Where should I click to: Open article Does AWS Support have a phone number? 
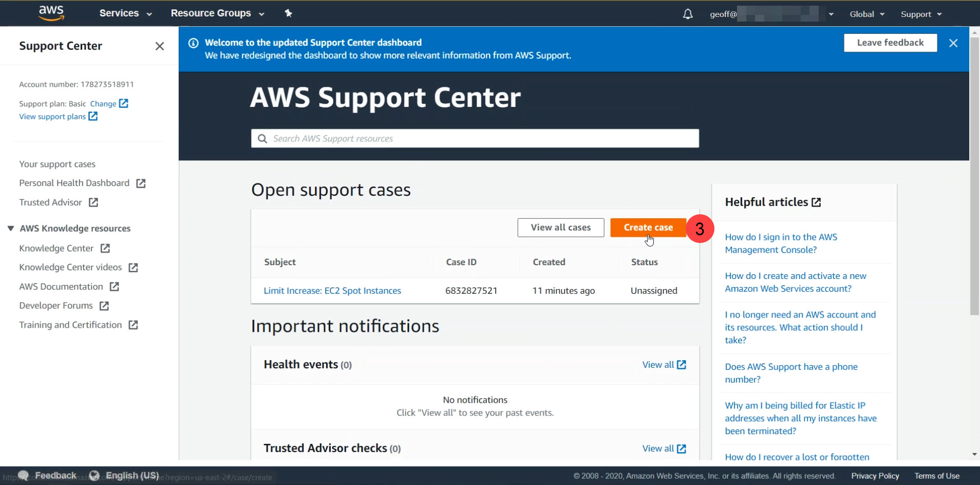coord(791,373)
